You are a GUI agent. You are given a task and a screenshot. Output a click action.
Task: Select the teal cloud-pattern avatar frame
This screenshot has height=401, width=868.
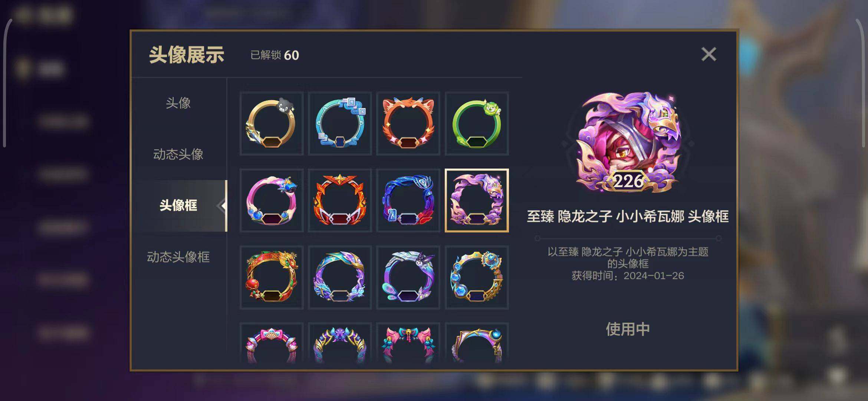340,123
